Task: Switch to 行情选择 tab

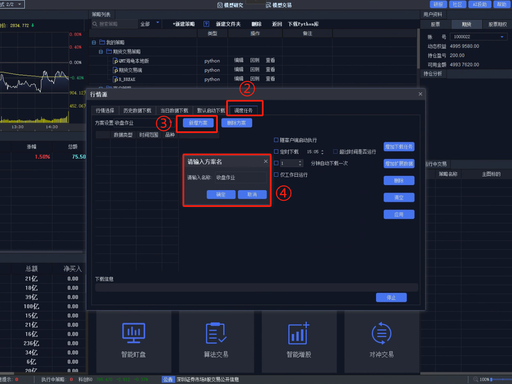Action: point(105,110)
